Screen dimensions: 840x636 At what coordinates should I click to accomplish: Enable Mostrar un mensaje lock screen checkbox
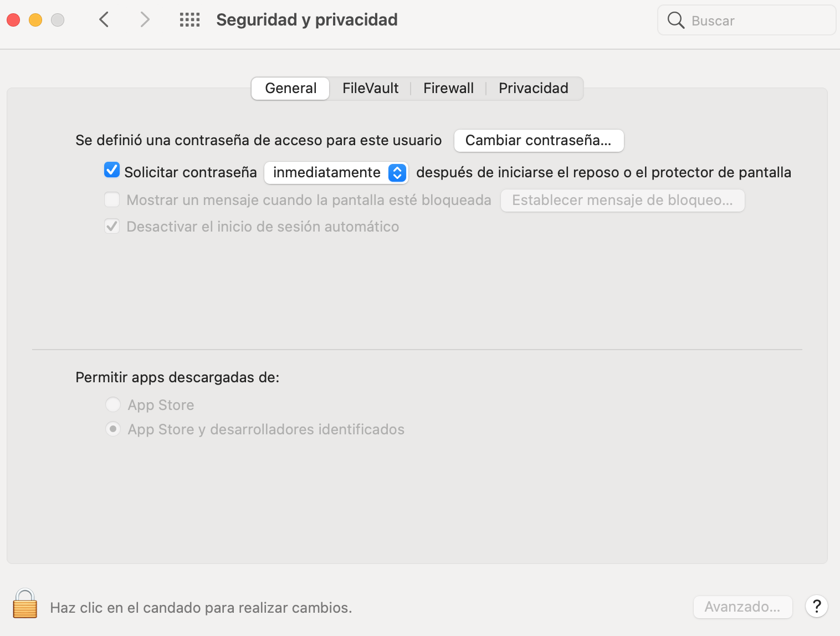point(112,199)
